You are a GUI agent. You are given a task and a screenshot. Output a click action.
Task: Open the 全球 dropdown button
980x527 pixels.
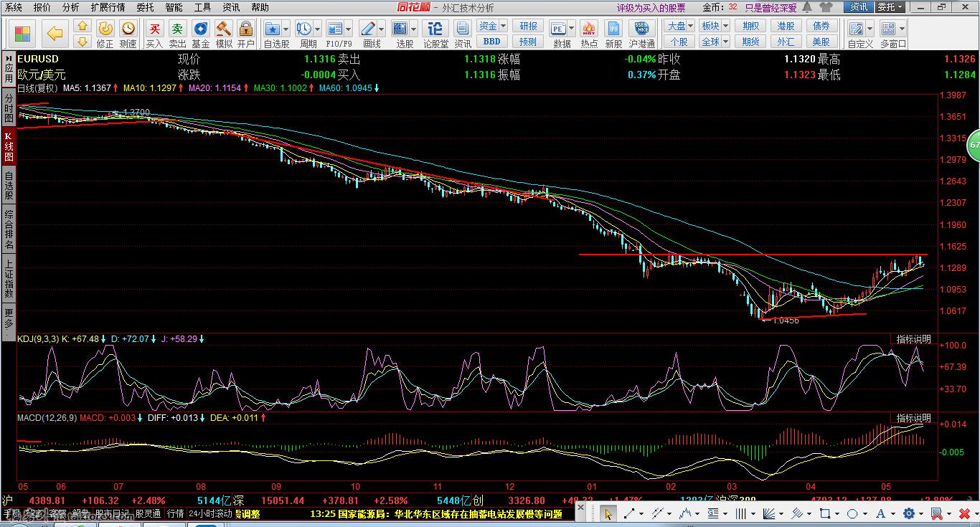(714, 42)
